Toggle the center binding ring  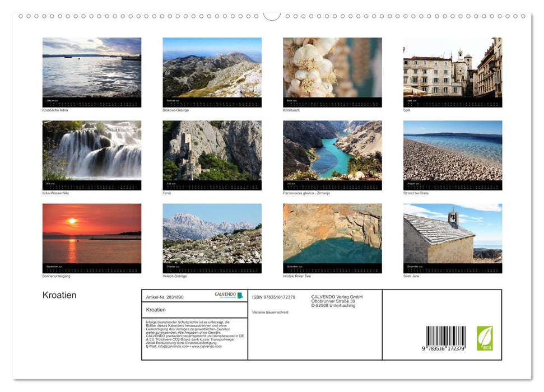(272, 16)
